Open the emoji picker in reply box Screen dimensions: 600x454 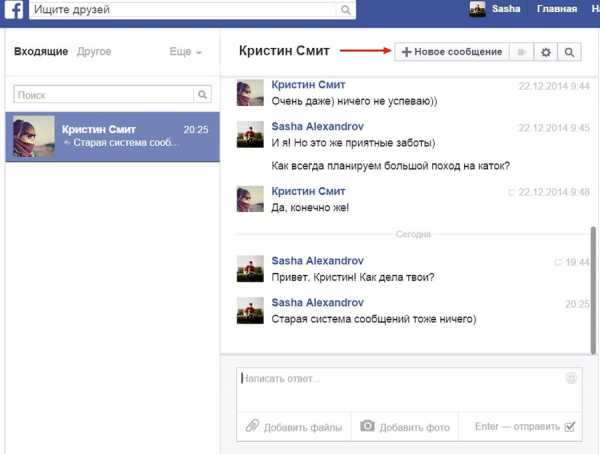coord(571,378)
